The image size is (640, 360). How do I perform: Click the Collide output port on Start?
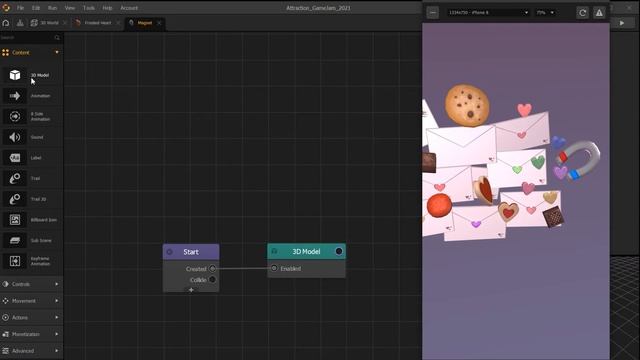[x=212, y=280]
